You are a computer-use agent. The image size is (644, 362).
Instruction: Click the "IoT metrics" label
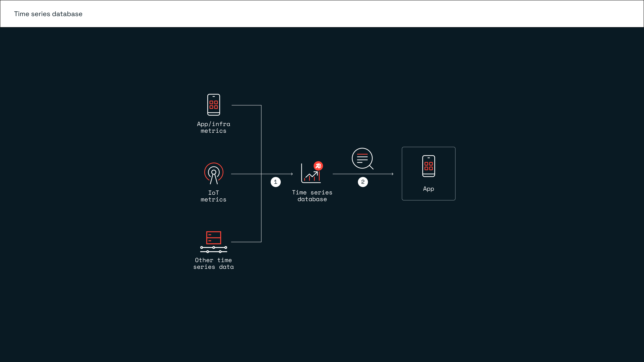(x=213, y=196)
